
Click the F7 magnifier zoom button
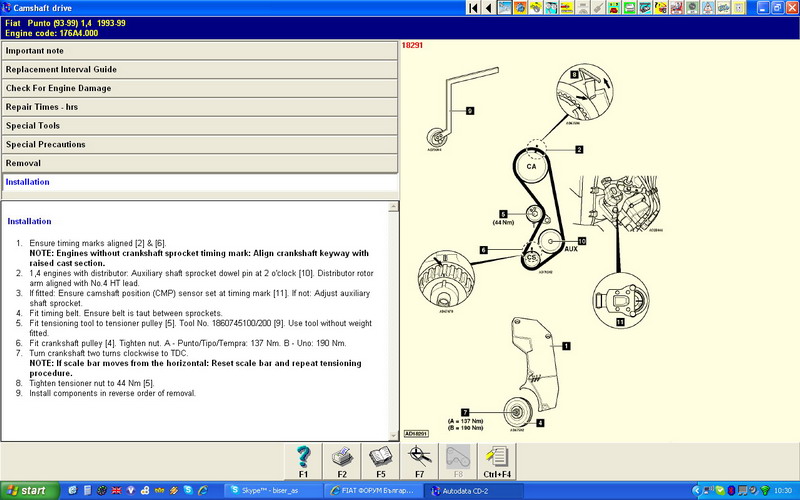(419, 460)
